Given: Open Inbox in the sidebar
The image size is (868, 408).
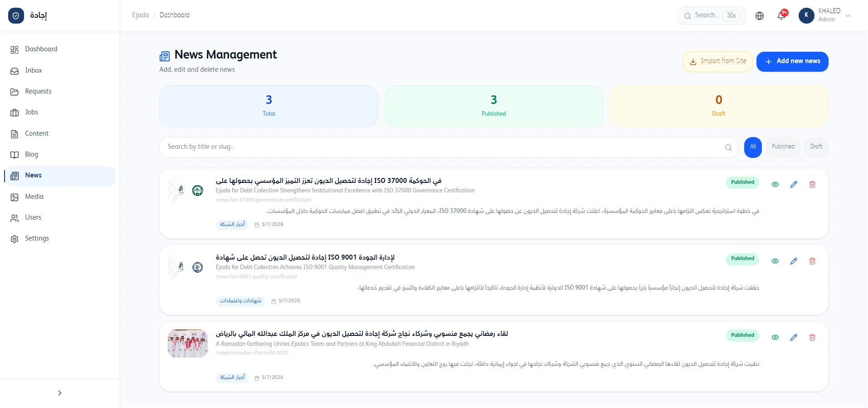Looking at the screenshot, I should pyautogui.click(x=59, y=70).
